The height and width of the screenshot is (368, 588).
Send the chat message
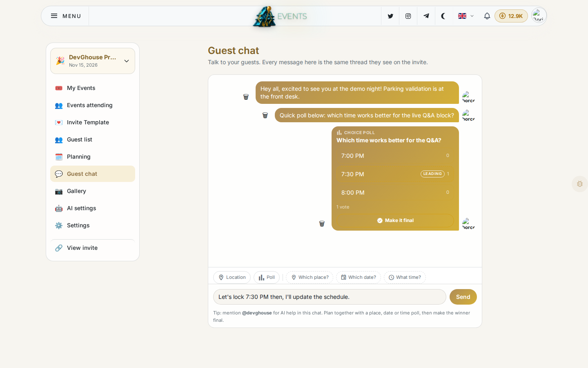point(463,297)
